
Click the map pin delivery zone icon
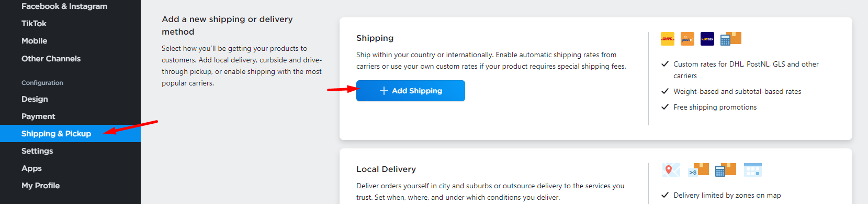point(671,170)
